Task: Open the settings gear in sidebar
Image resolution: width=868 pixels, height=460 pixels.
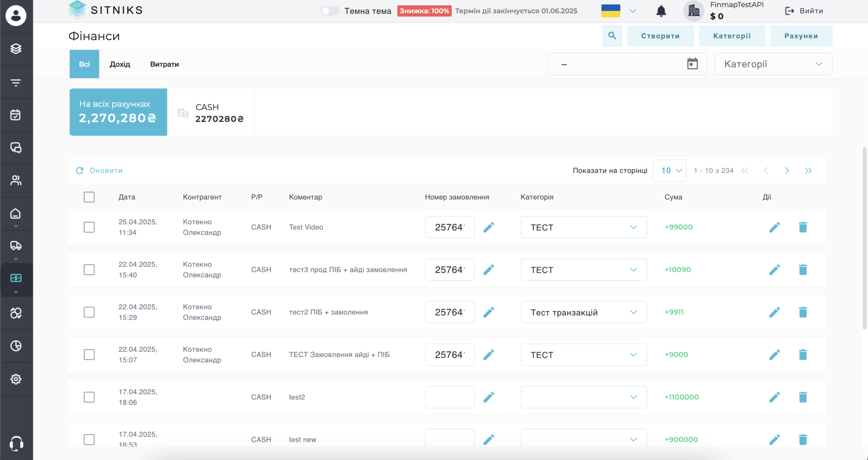Action: click(x=16, y=379)
